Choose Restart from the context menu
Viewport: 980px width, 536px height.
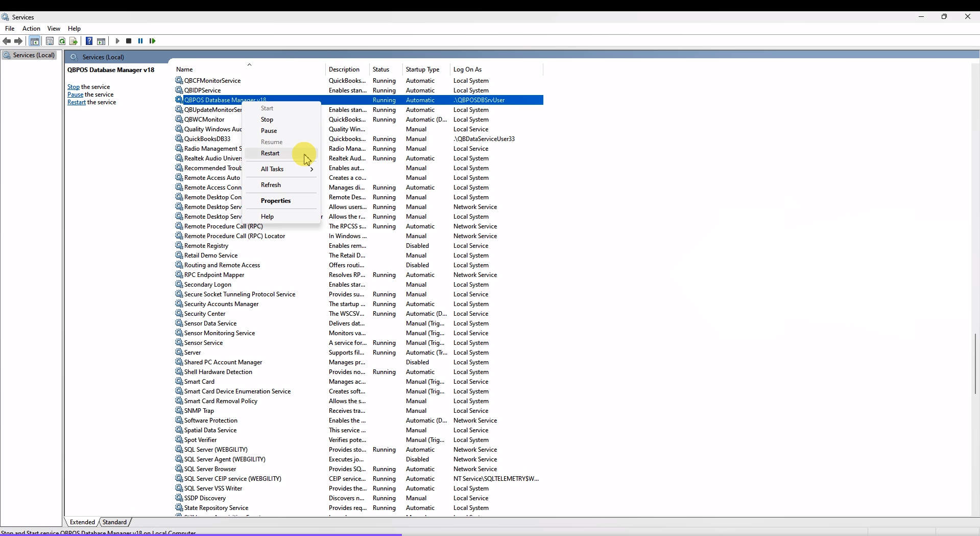point(270,153)
